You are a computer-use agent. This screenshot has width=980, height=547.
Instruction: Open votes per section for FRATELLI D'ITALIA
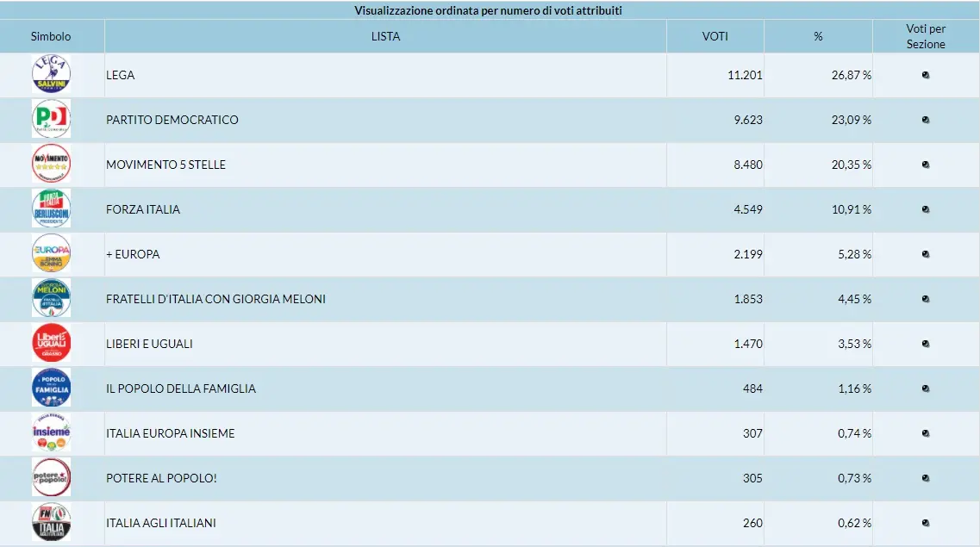pos(926,299)
